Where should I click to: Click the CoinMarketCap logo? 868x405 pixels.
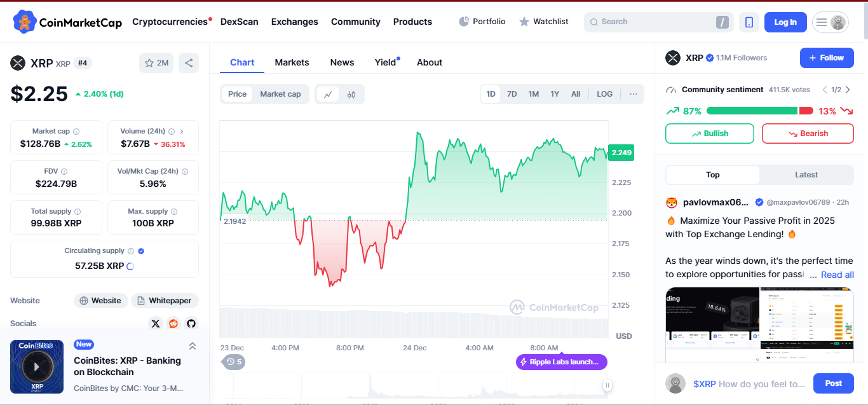coord(67,22)
